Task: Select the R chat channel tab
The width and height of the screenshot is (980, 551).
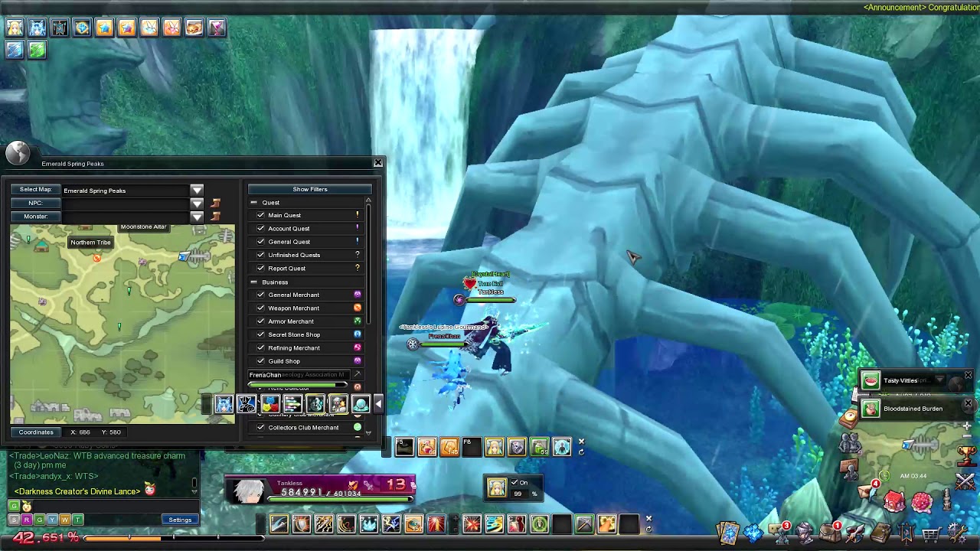Action: coord(27,520)
